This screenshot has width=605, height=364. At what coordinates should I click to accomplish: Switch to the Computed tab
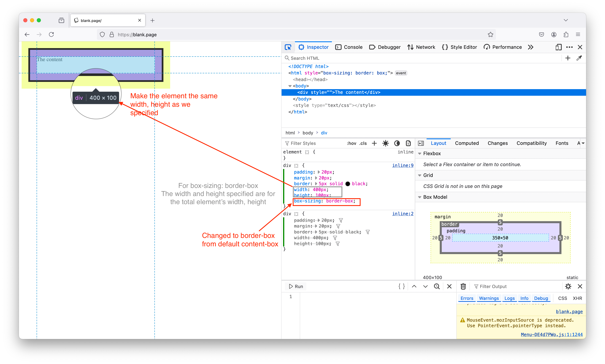467,143
